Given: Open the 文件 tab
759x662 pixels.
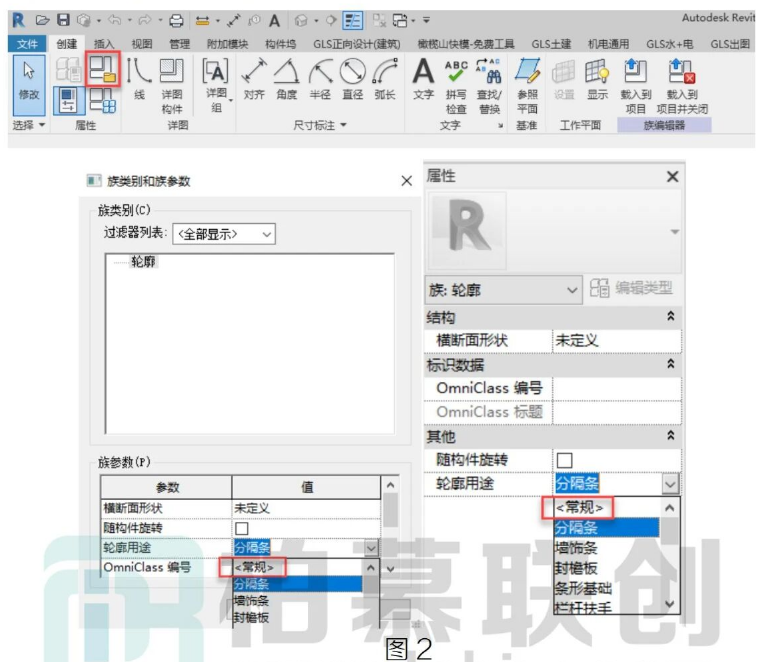Looking at the screenshot, I should pyautogui.click(x=27, y=44).
